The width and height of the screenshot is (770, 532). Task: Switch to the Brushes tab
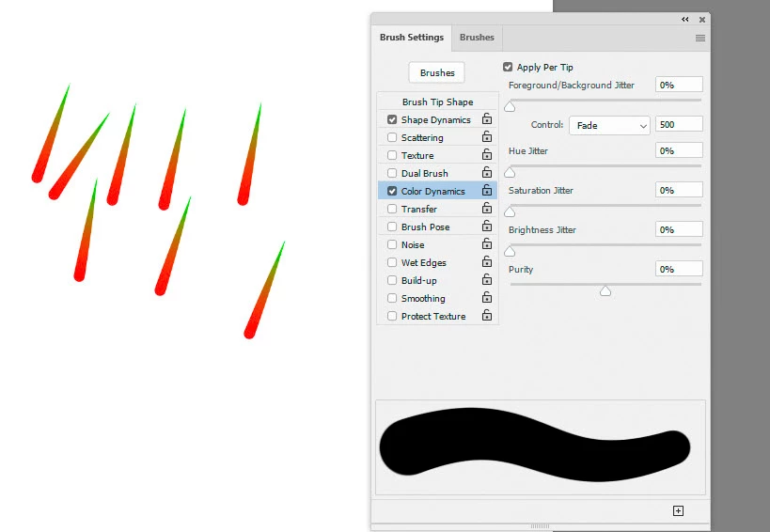477,38
